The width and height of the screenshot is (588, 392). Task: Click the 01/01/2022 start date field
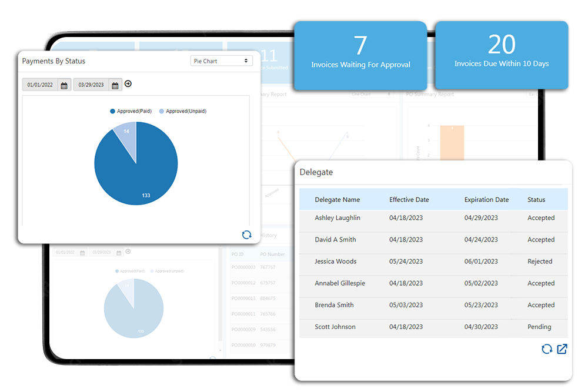point(40,85)
